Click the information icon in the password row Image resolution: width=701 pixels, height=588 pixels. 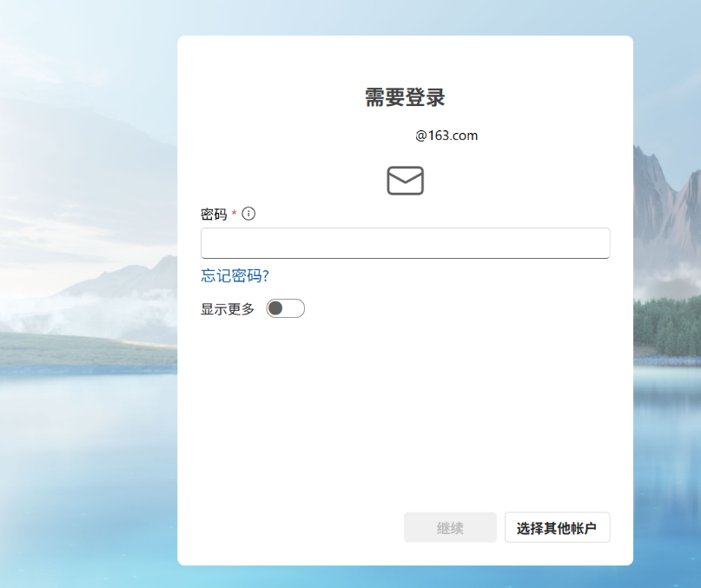248,214
